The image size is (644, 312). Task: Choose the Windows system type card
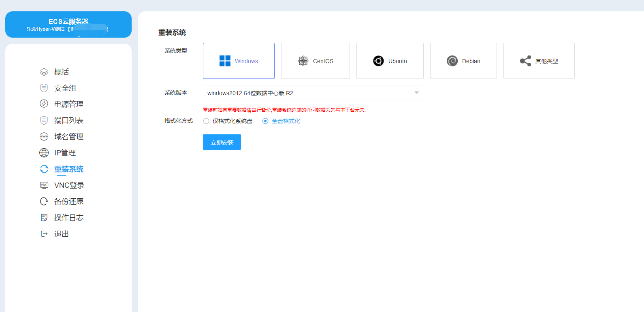click(x=239, y=61)
